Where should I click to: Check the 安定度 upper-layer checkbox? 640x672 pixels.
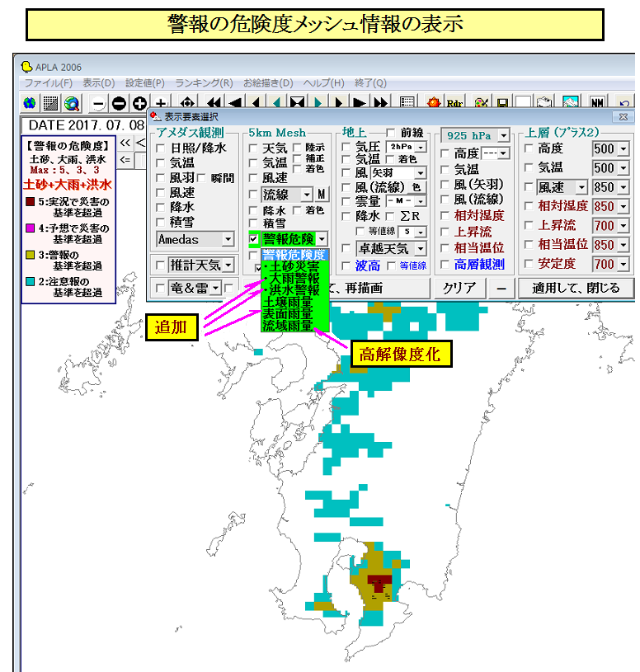point(529,264)
